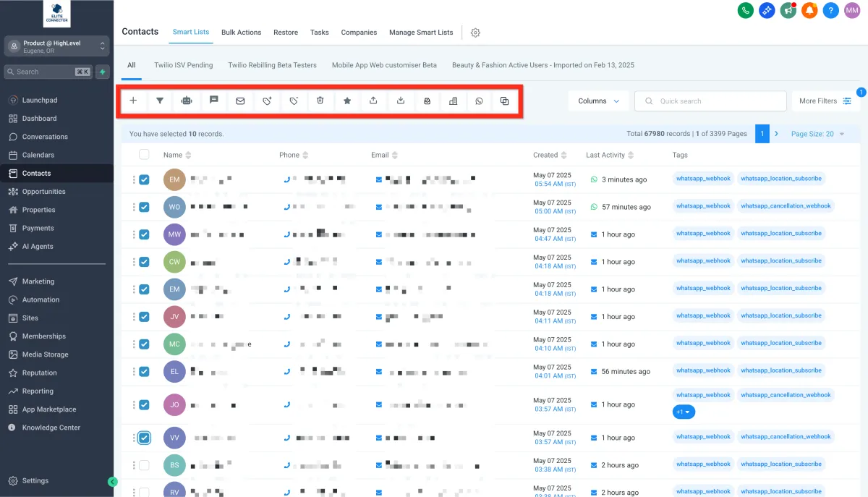Open the megaphone announcements icon
The width and height of the screenshot is (868, 497).
click(x=788, y=10)
